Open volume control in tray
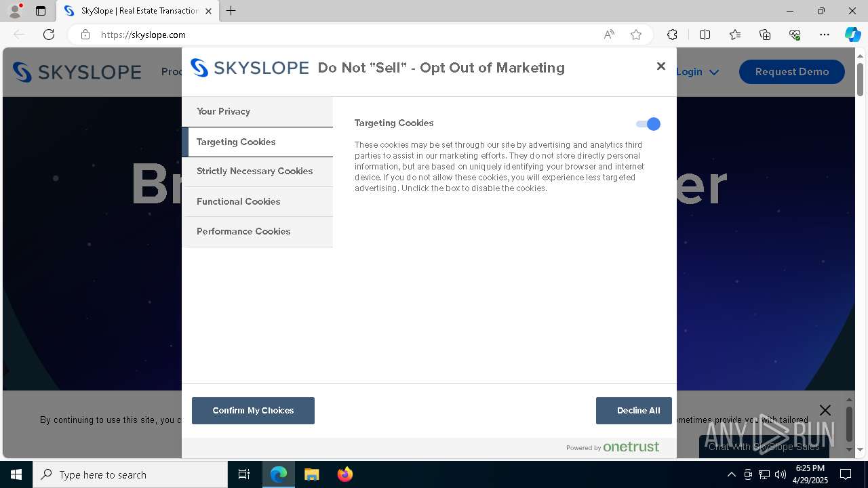 click(x=781, y=474)
